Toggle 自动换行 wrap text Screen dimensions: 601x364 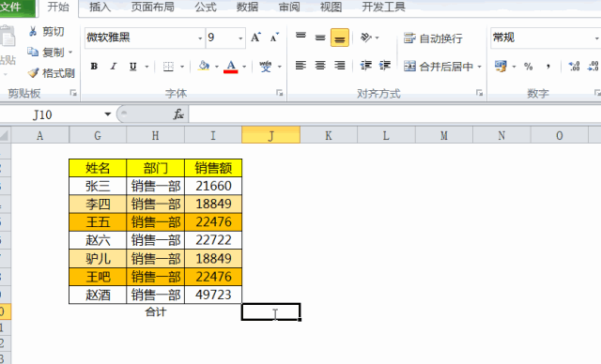tap(433, 38)
